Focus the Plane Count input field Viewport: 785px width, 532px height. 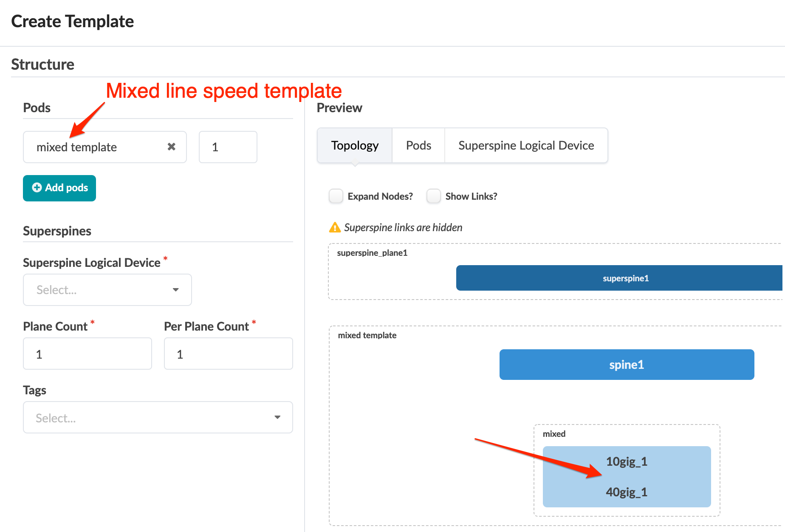87,354
